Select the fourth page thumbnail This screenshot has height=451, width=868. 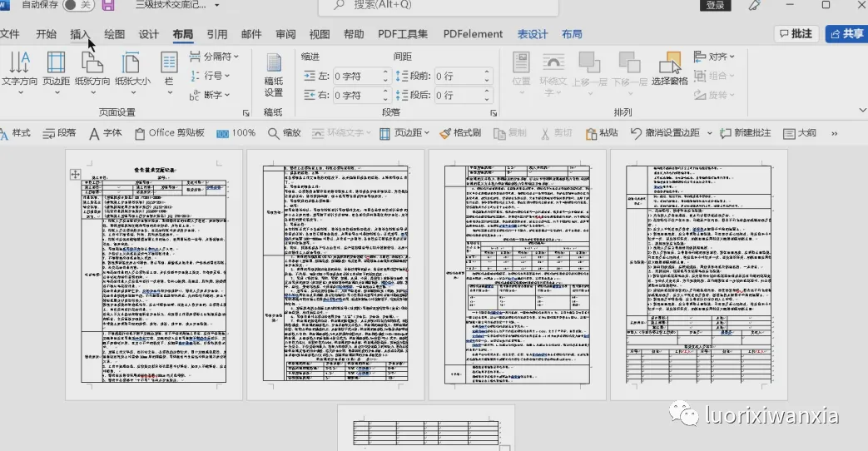[x=698, y=275]
